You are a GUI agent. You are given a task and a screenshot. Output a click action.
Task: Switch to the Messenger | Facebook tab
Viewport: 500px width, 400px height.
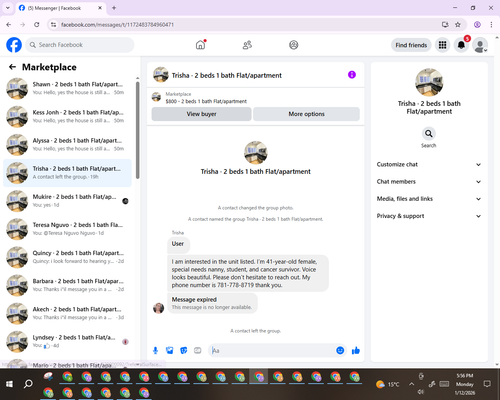tap(61, 8)
